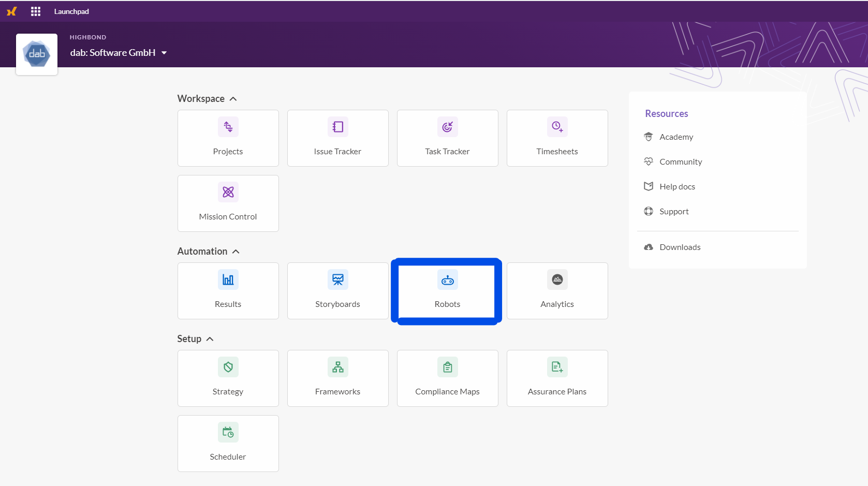Open the Storyboards tile
This screenshot has width=868, height=486.
point(337,291)
